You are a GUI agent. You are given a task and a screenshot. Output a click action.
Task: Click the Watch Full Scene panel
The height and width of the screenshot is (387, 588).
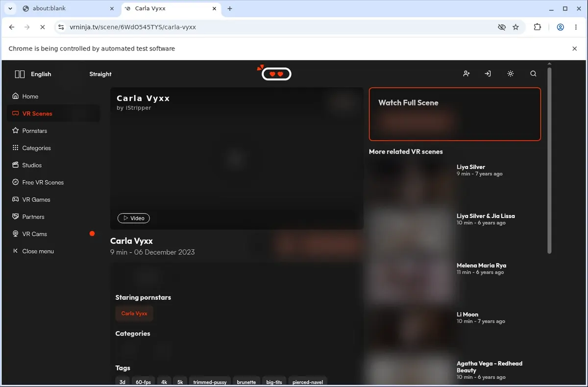tap(455, 114)
